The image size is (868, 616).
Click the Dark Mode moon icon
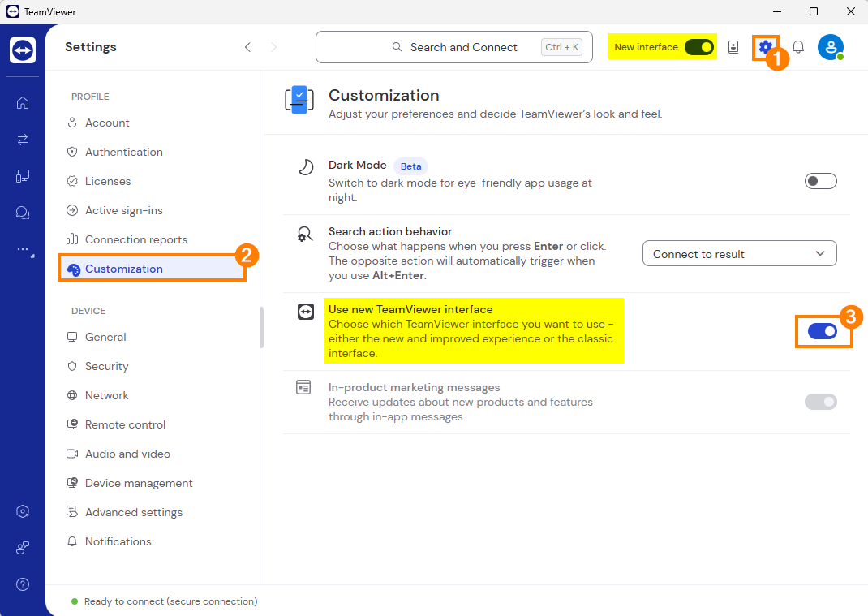tap(306, 166)
